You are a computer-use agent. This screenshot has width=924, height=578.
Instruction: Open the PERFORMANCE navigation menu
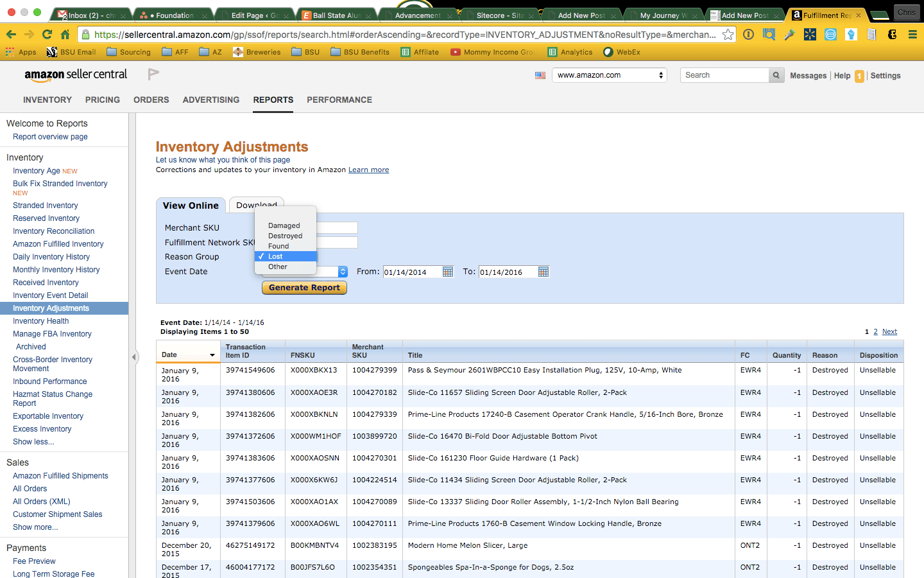(x=339, y=100)
